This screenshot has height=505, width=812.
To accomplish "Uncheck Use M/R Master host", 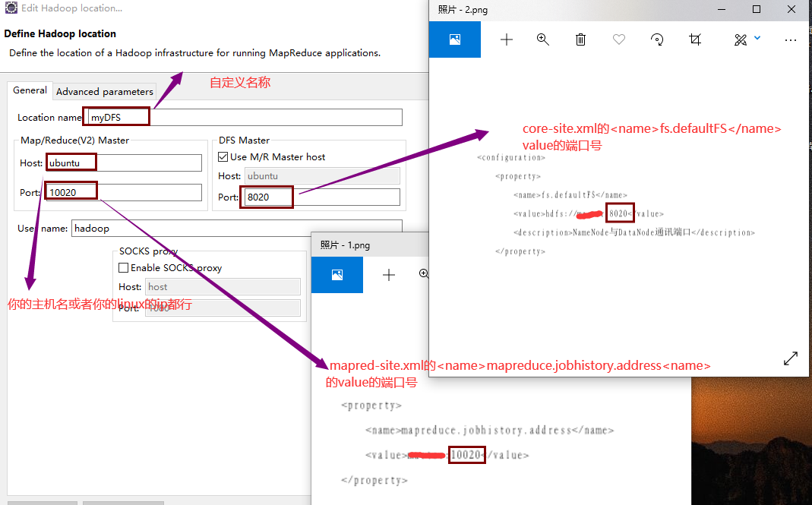I will point(223,157).
